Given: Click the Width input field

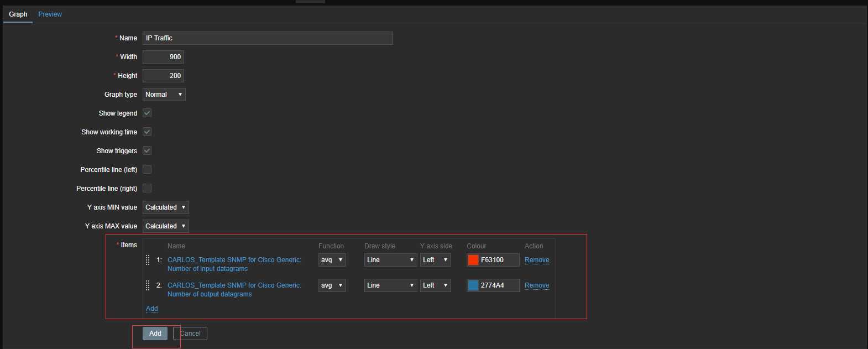Looking at the screenshot, I should tap(163, 57).
